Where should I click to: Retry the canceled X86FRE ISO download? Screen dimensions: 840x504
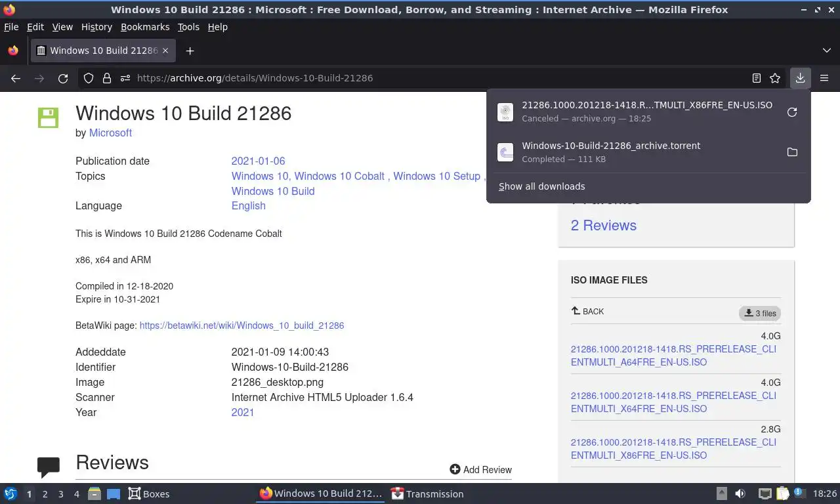click(792, 112)
